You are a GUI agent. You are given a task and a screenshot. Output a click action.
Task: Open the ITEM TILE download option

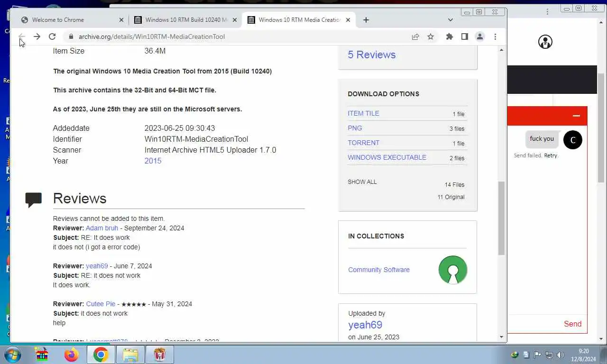pos(363,113)
